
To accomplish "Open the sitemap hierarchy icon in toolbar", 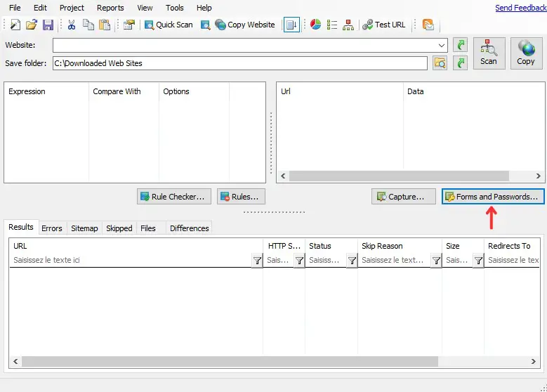I will [348, 25].
